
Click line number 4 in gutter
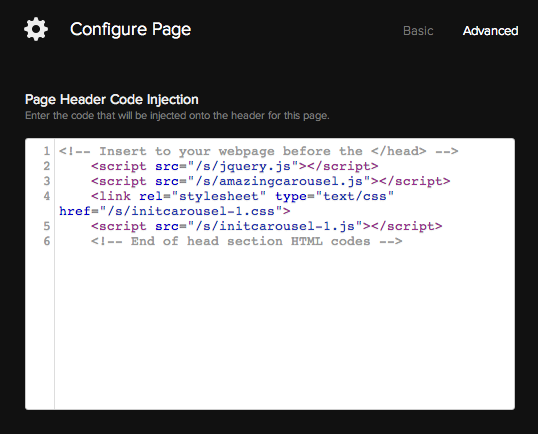[x=47, y=196]
